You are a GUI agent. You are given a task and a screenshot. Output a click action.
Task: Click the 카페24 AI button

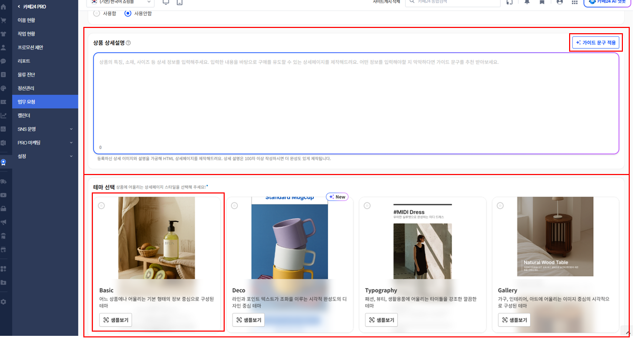(607, 3)
